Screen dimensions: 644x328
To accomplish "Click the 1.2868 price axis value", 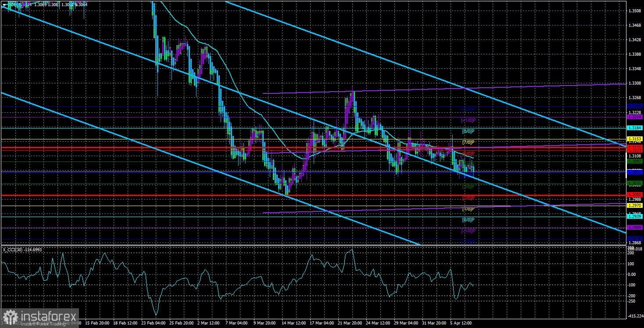I will pos(635,242).
